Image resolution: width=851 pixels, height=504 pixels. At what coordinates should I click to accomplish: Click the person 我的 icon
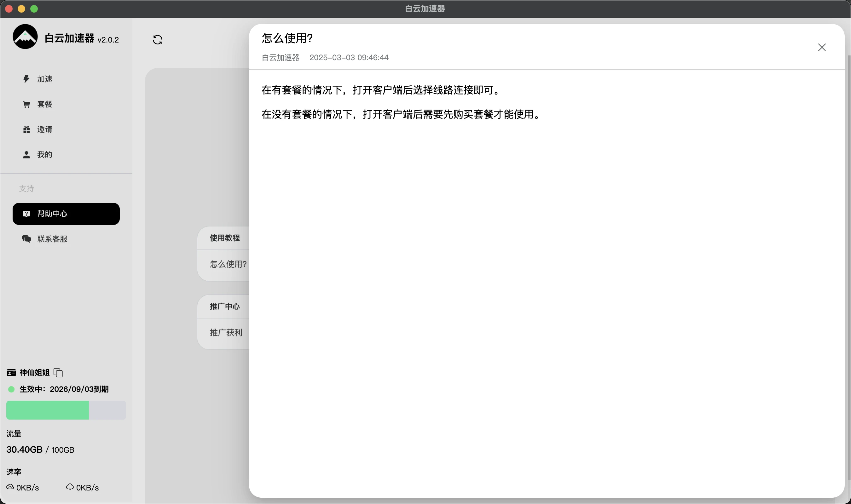click(26, 155)
